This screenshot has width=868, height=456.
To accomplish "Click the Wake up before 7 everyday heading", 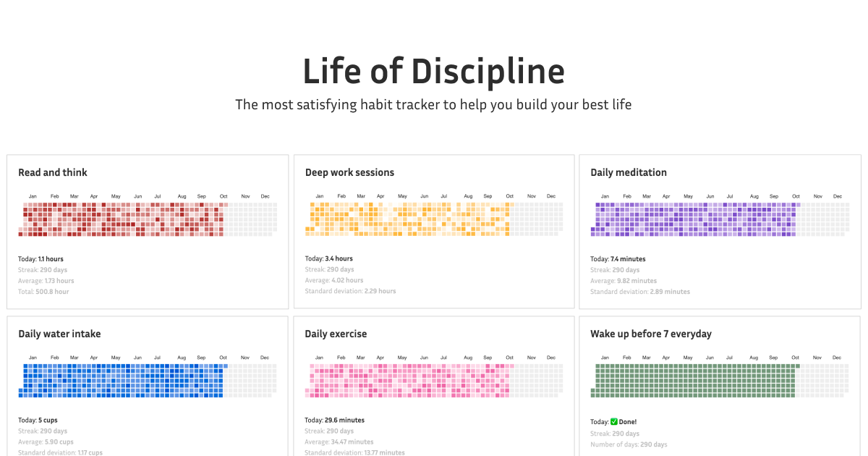I will [650, 334].
